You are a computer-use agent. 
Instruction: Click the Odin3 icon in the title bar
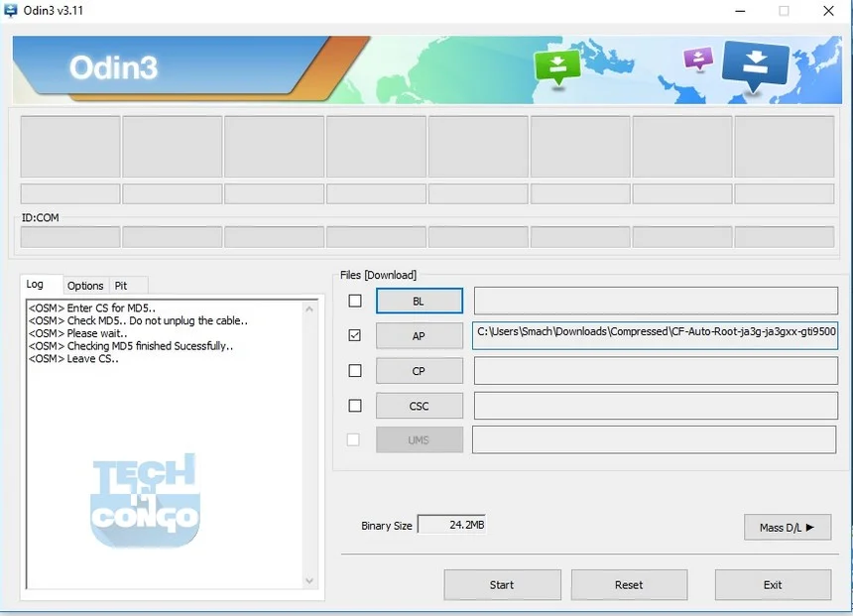11,11
